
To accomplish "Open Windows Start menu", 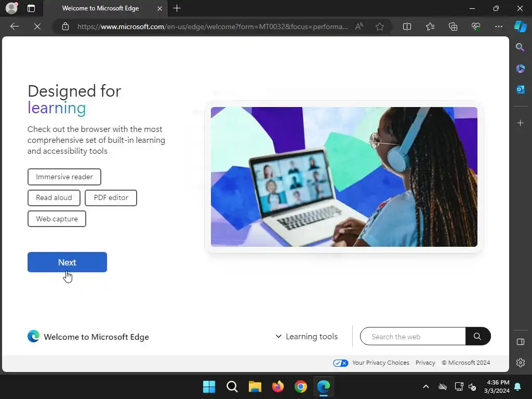I will 209,387.
